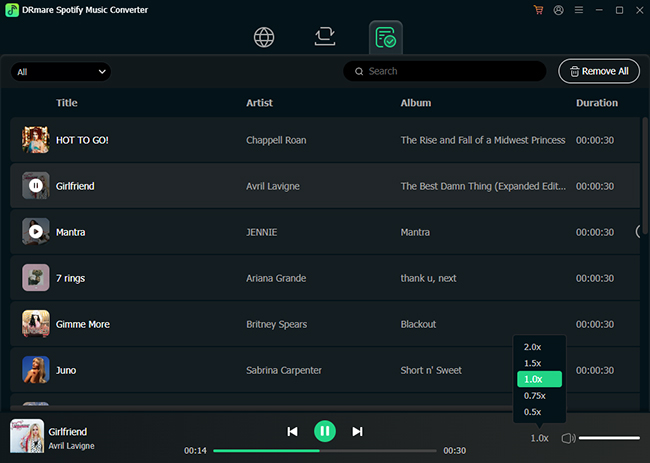
Task: Expand the All filter dropdown
Action: click(61, 72)
